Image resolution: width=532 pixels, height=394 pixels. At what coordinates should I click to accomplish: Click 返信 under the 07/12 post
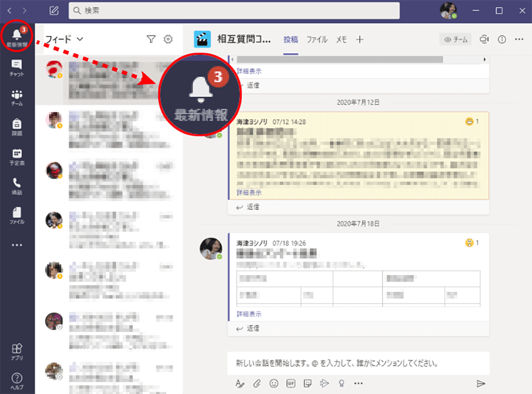point(248,207)
